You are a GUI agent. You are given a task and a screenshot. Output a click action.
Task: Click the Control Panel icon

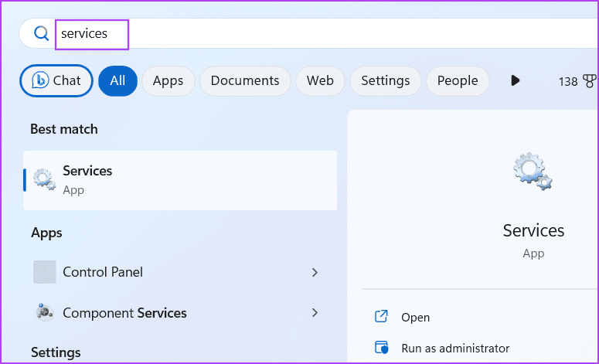click(x=45, y=272)
